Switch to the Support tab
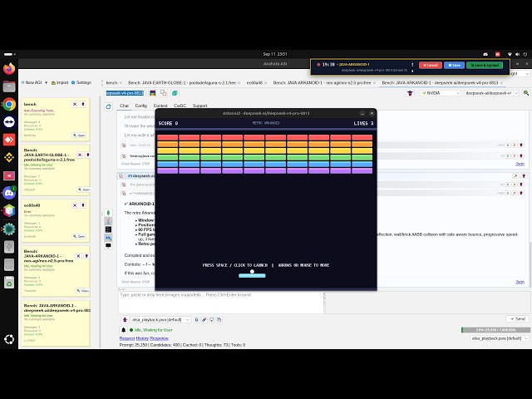 (x=199, y=106)
